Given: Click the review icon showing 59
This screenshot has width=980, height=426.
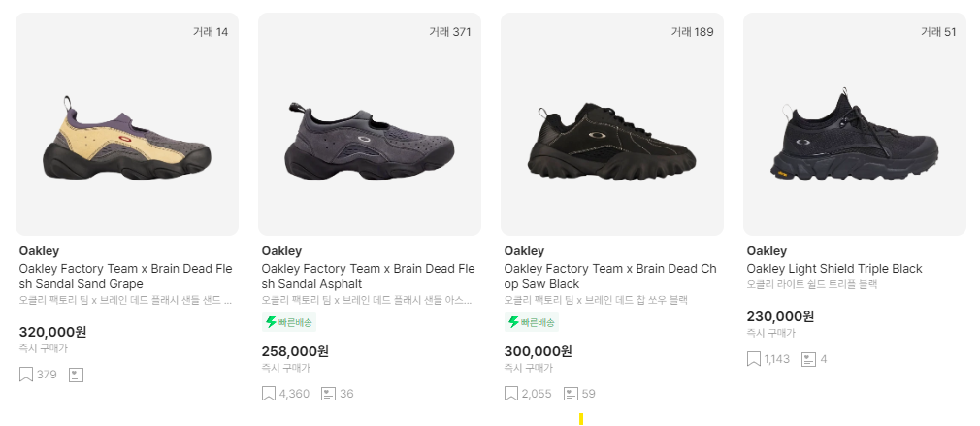Looking at the screenshot, I should 571,394.
